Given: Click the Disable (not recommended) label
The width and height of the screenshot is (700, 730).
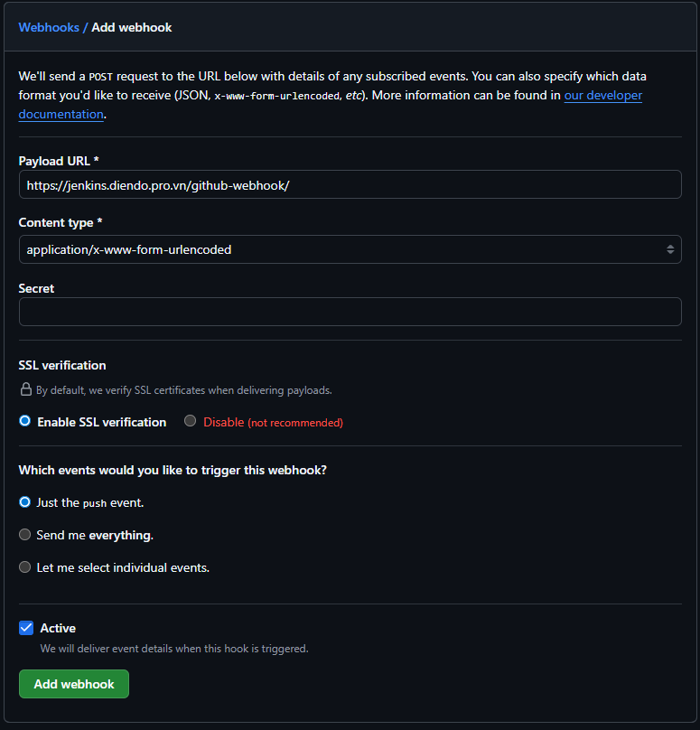Looking at the screenshot, I should tap(273, 422).
